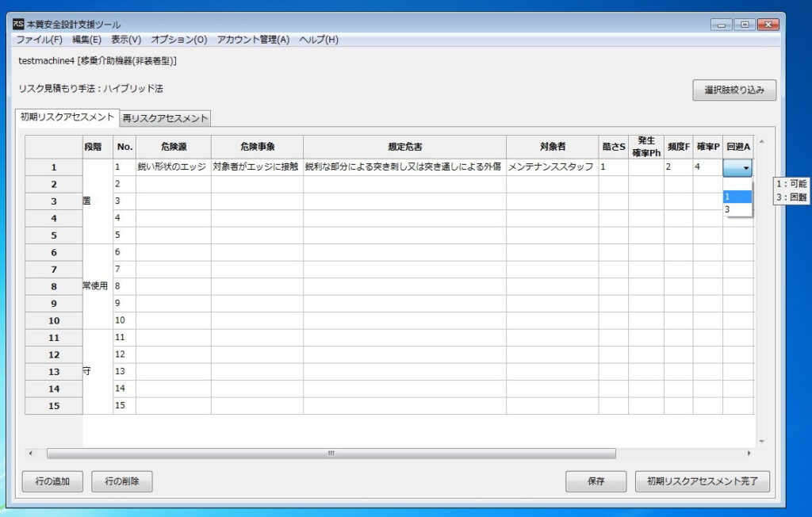The height and width of the screenshot is (517, 812).
Task: Click the No. column header
Action: coord(124,147)
